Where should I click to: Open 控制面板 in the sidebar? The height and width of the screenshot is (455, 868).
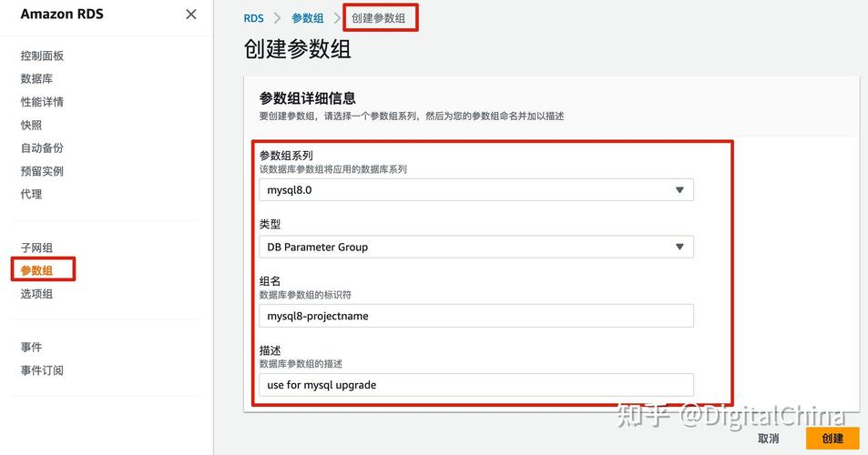[42, 56]
